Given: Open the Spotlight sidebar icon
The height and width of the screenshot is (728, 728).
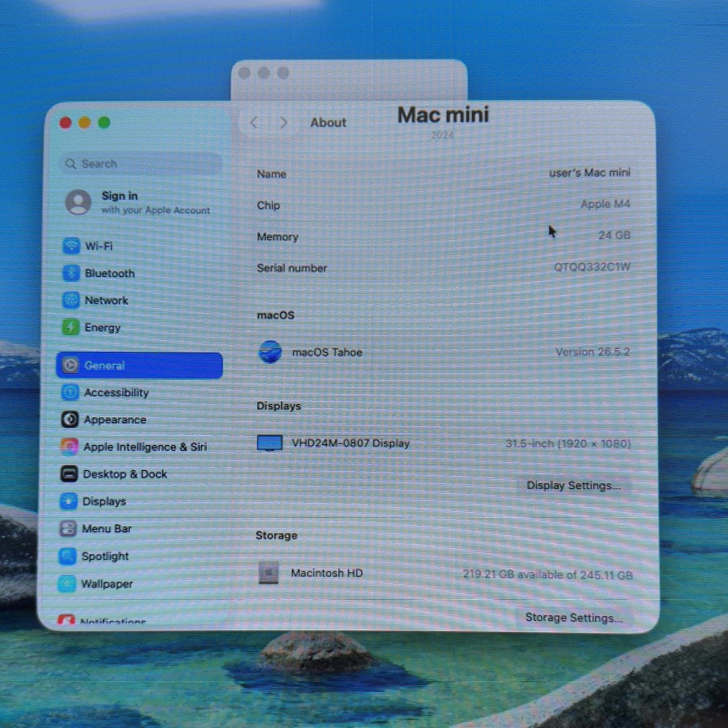Looking at the screenshot, I should pyautogui.click(x=67, y=556).
